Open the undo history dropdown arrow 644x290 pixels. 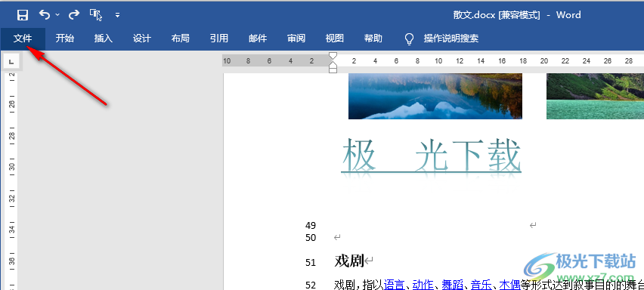[x=57, y=15]
